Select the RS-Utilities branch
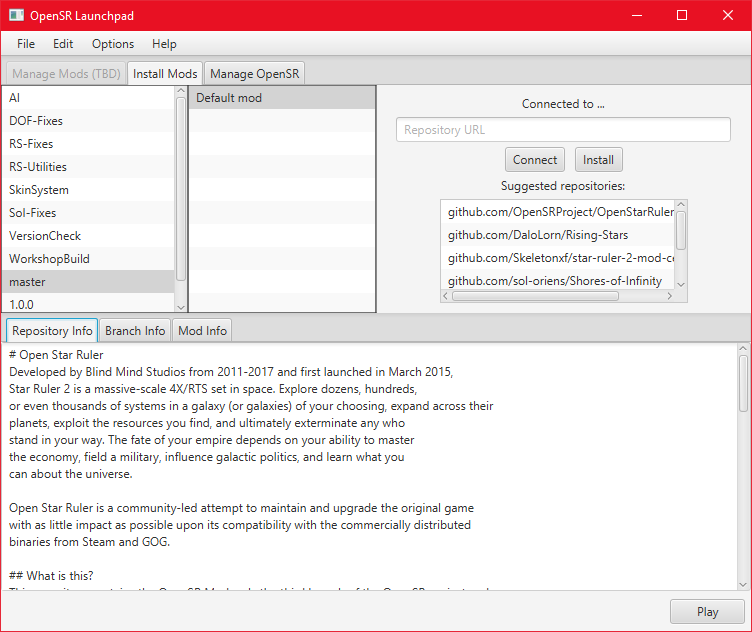Image resolution: width=752 pixels, height=632 pixels. pos(88,167)
